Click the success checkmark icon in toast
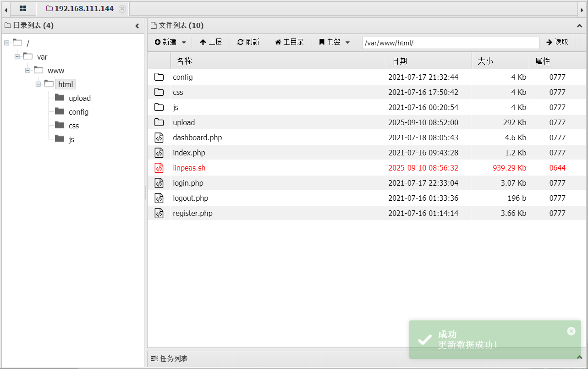Image resolution: width=588 pixels, height=369 pixels. pyautogui.click(x=425, y=340)
